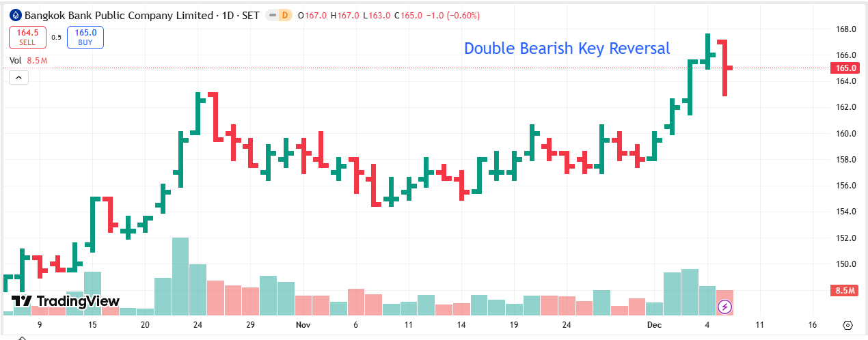This screenshot has width=868, height=340.
Task: Click the close value C165.0
Action: [408, 15]
